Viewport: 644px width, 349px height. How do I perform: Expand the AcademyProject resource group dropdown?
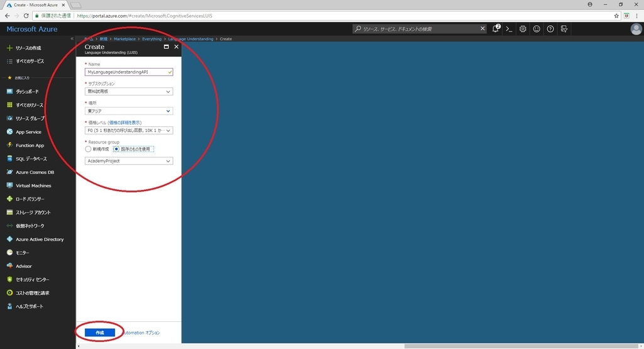pyautogui.click(x=128, y=161)
